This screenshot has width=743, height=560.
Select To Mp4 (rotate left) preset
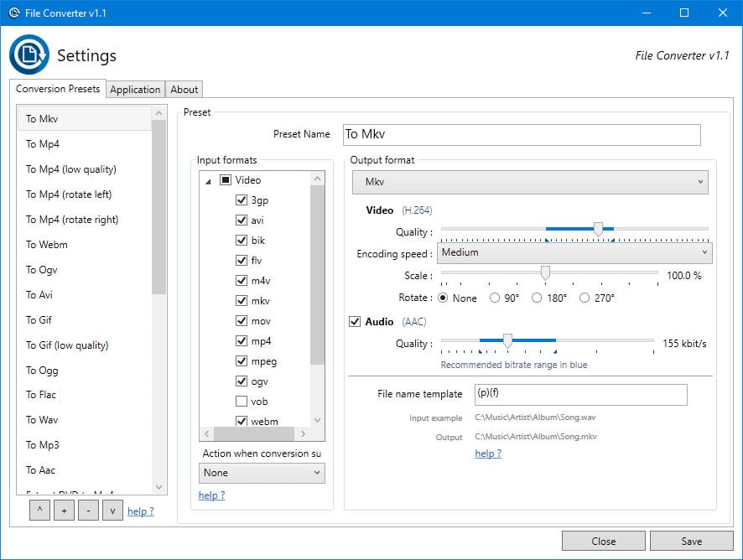[x=85, y=194]
